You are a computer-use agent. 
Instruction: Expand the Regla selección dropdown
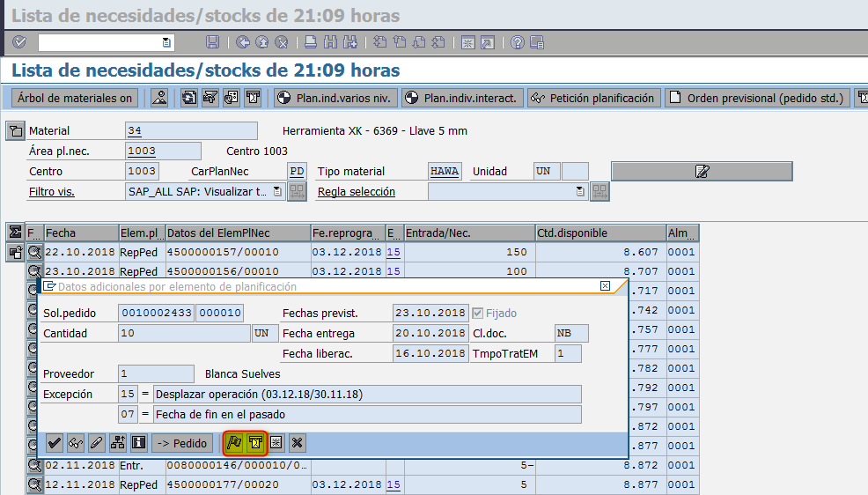579,191
